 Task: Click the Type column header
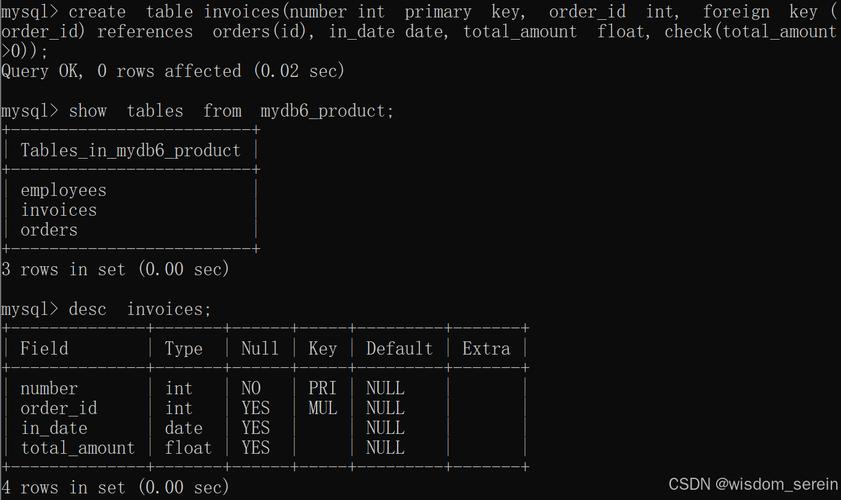184,349
